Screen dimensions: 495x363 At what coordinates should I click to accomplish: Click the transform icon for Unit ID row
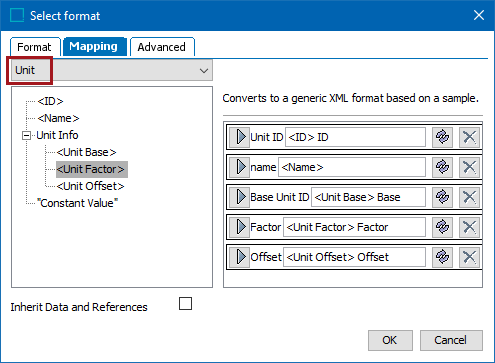(x=442, y=137)
